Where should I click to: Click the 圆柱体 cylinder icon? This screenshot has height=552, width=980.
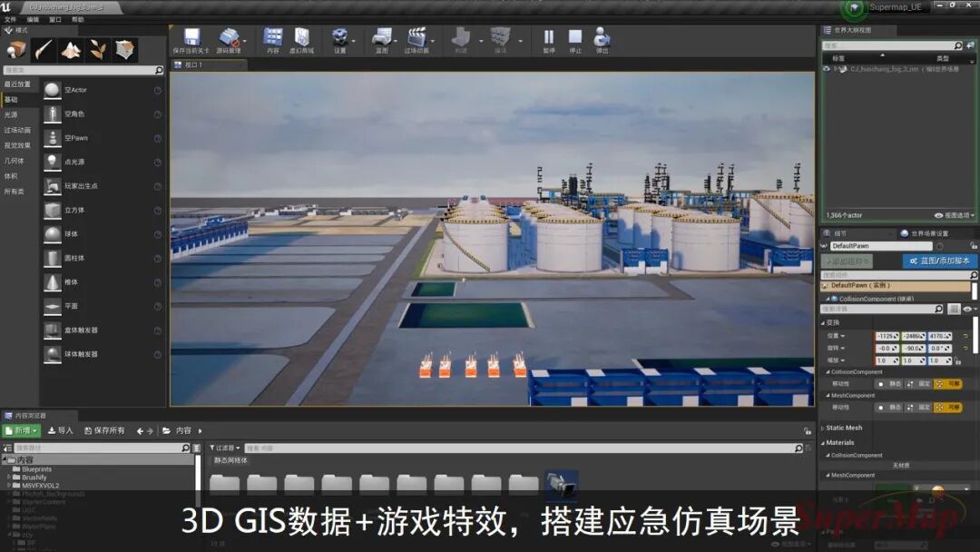53,258
